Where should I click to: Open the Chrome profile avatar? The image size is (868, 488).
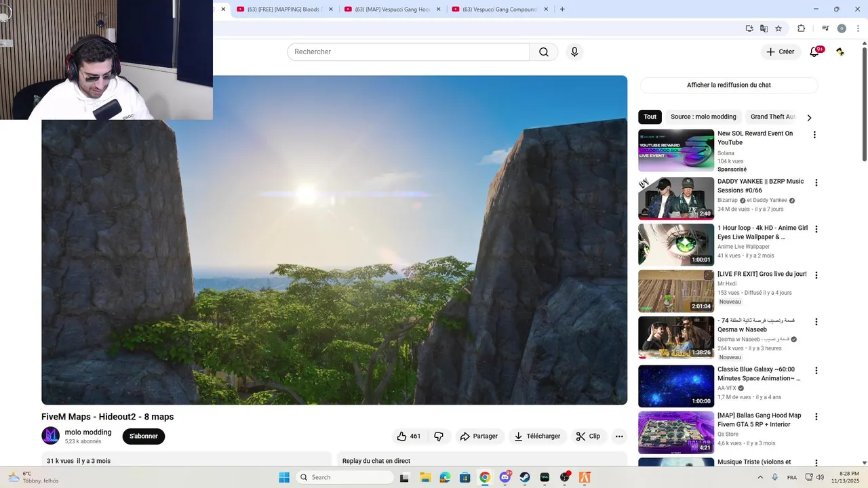point(842,28)
